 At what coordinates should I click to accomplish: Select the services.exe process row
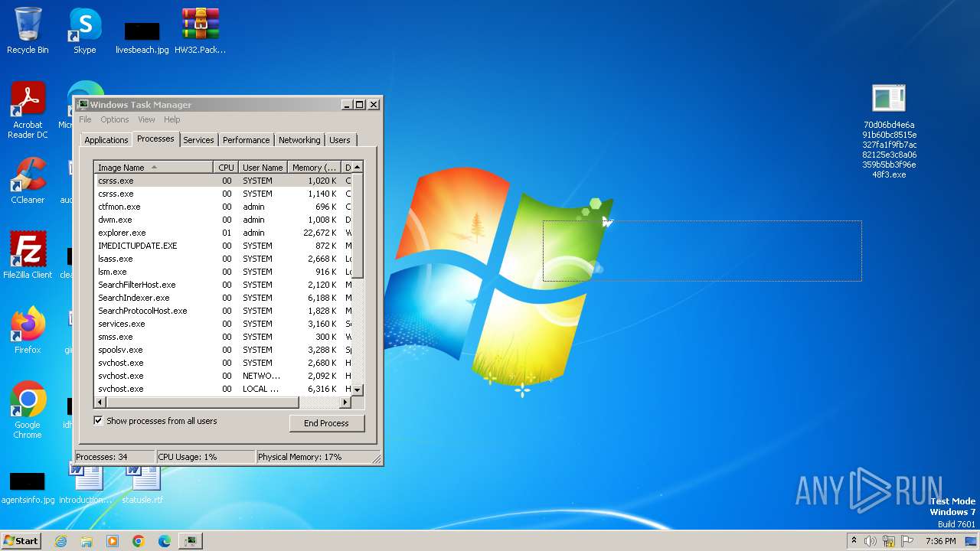click(223, 324)
